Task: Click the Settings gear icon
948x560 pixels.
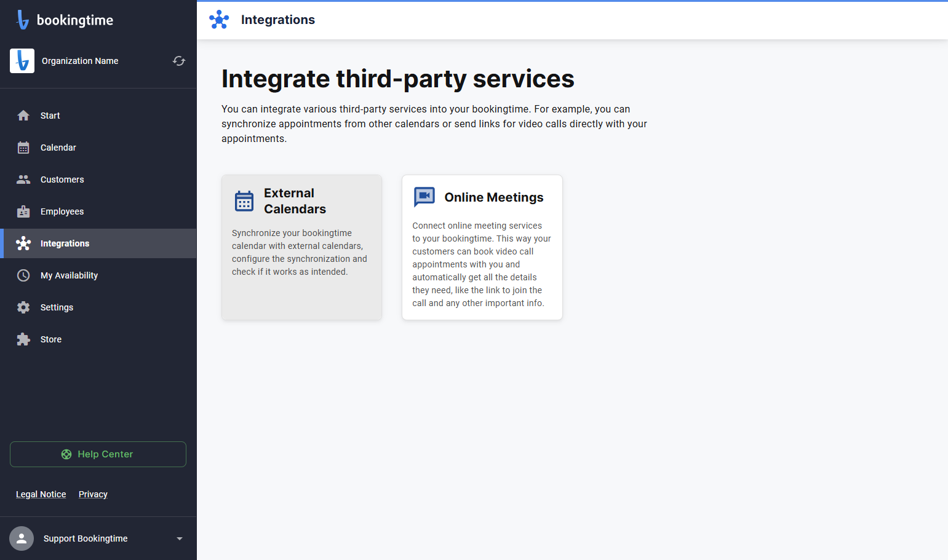Action: click(x=23, y=307)
